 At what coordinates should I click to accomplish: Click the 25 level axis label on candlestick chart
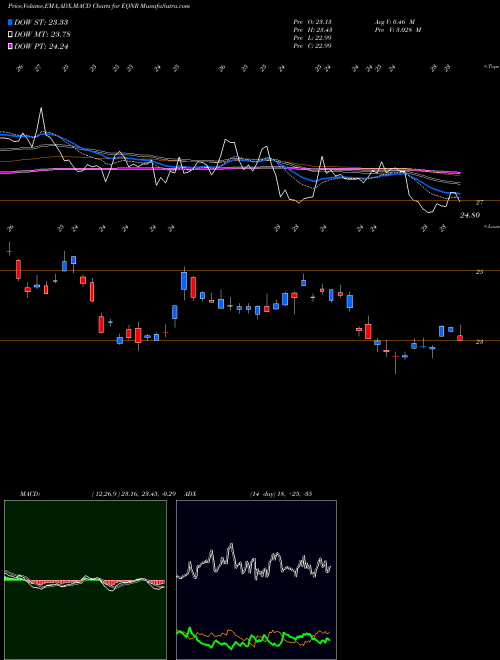(479, 272)
